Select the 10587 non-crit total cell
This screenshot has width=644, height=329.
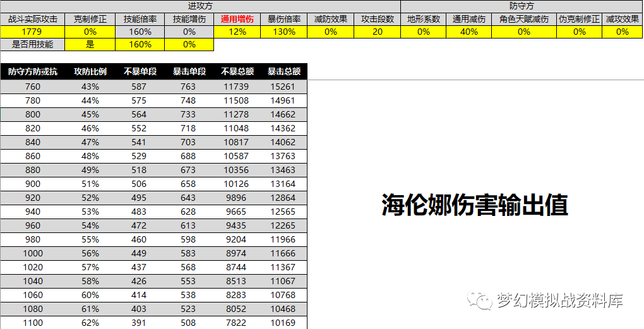(237, 156)
